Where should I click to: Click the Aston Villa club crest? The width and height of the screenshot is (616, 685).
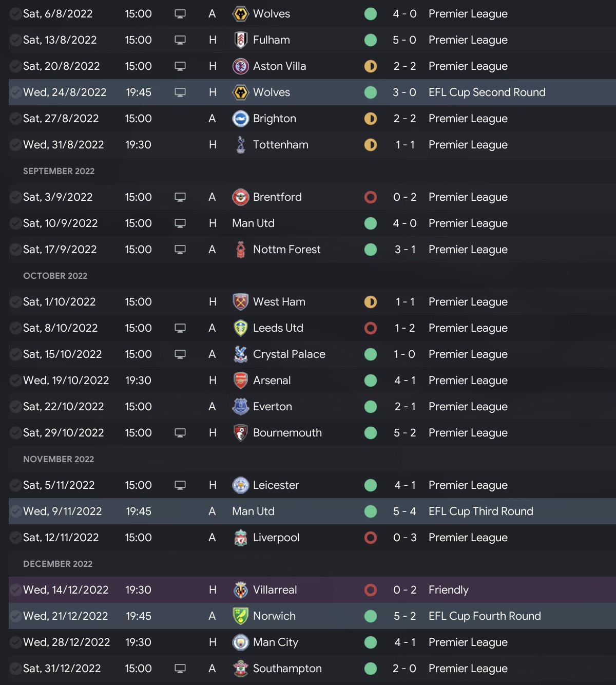[x=240, y=66]
